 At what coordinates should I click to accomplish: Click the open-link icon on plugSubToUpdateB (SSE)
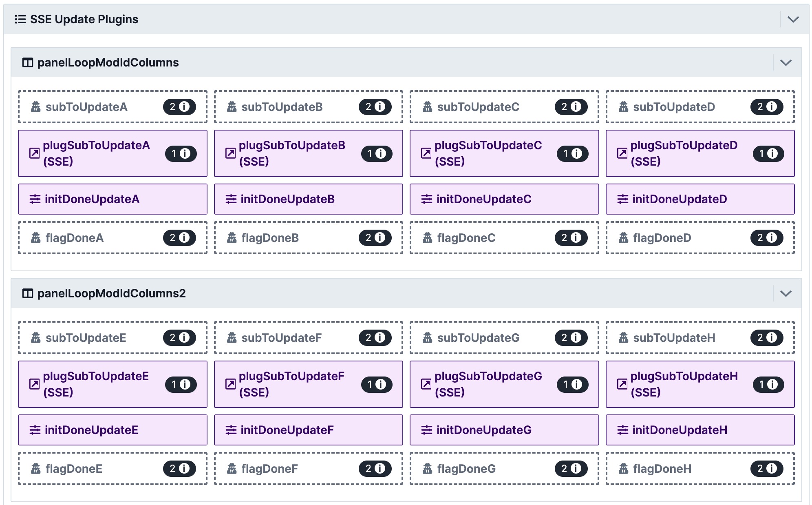(230, 153)
